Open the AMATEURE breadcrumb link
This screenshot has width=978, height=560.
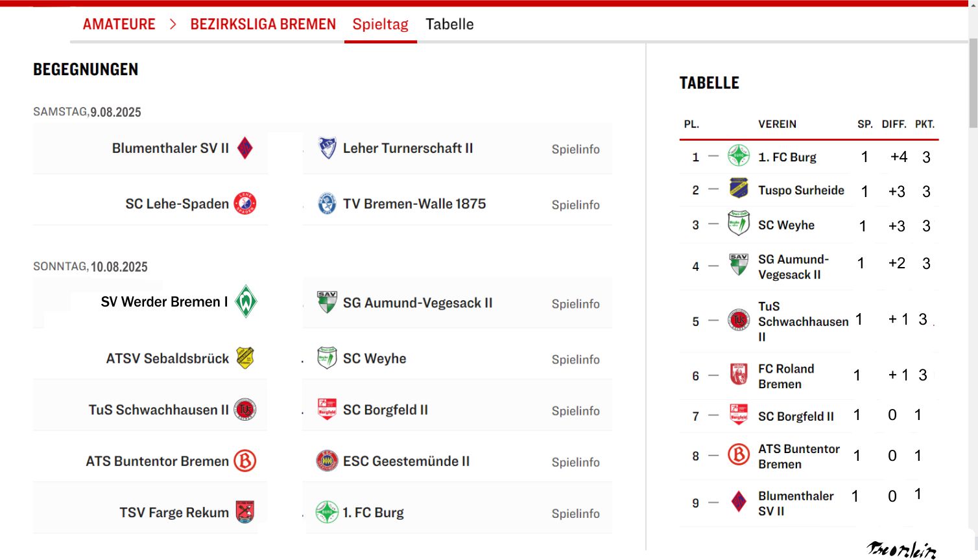tap(119, 25)
